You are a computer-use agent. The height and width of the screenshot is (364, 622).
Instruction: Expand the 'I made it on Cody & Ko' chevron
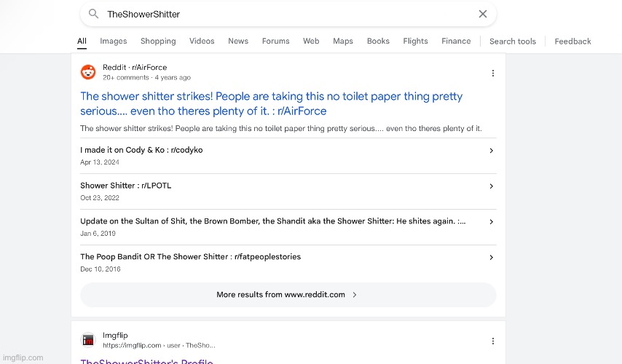[x=492, y=151]
